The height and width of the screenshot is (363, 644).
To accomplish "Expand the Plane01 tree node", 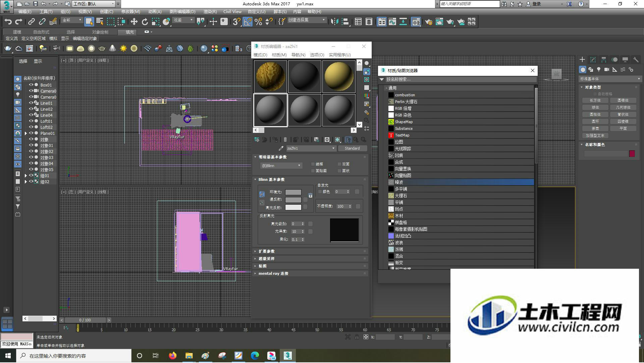I will pyautogui.click(x=26, y=134).
